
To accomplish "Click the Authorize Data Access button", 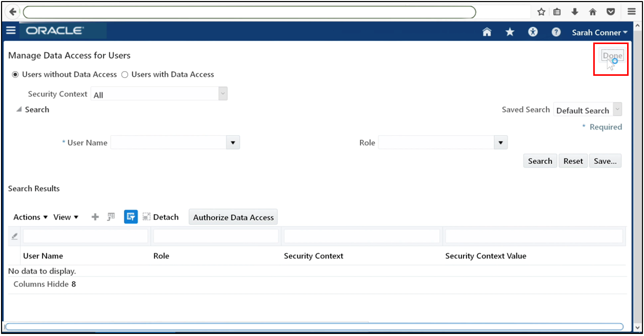I will (233, 217).
